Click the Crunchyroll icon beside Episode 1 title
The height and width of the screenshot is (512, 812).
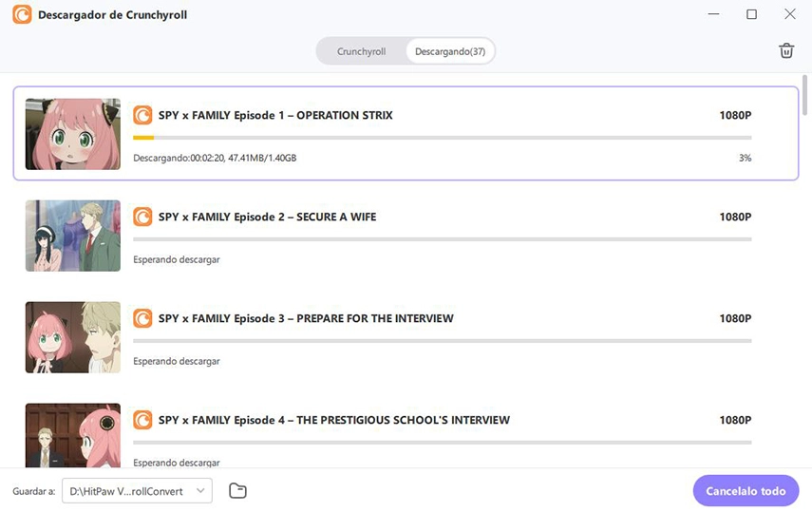point(142,115)
